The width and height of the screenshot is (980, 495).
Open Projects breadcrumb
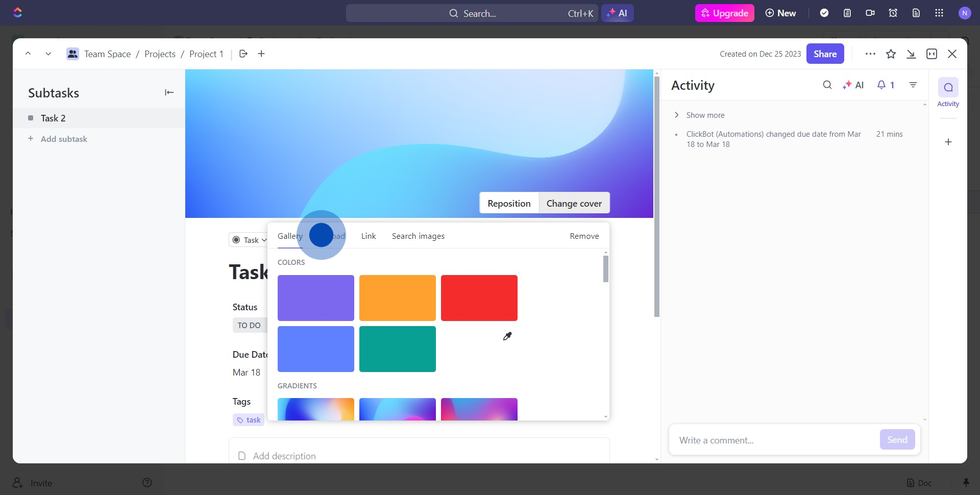click(x=160, y=54)
